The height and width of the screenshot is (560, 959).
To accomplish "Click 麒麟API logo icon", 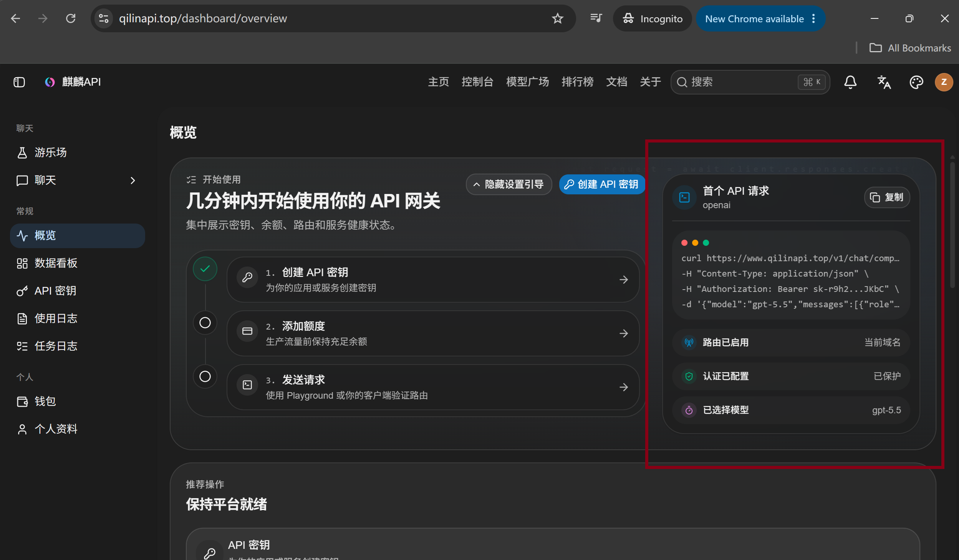I will [x=50, y=82].
